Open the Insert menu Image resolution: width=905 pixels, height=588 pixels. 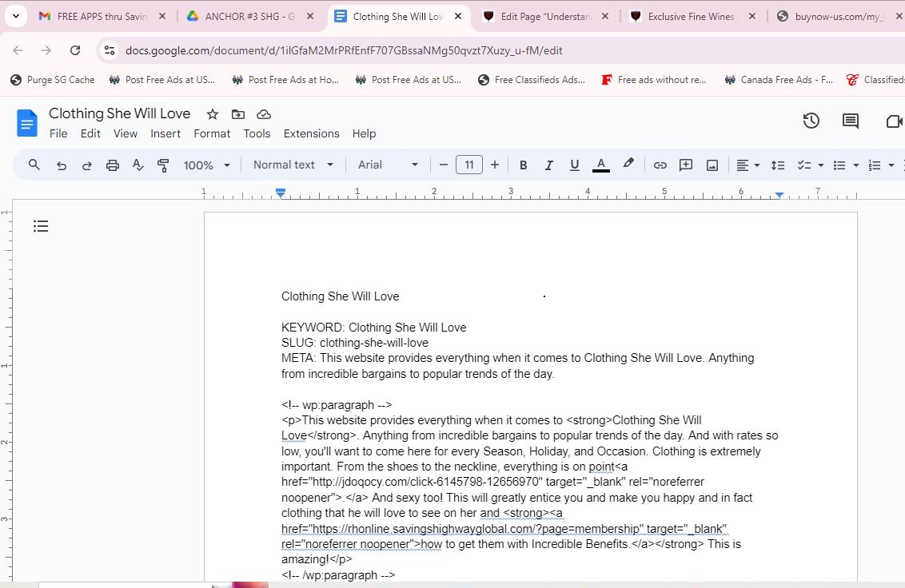(165, 133)
